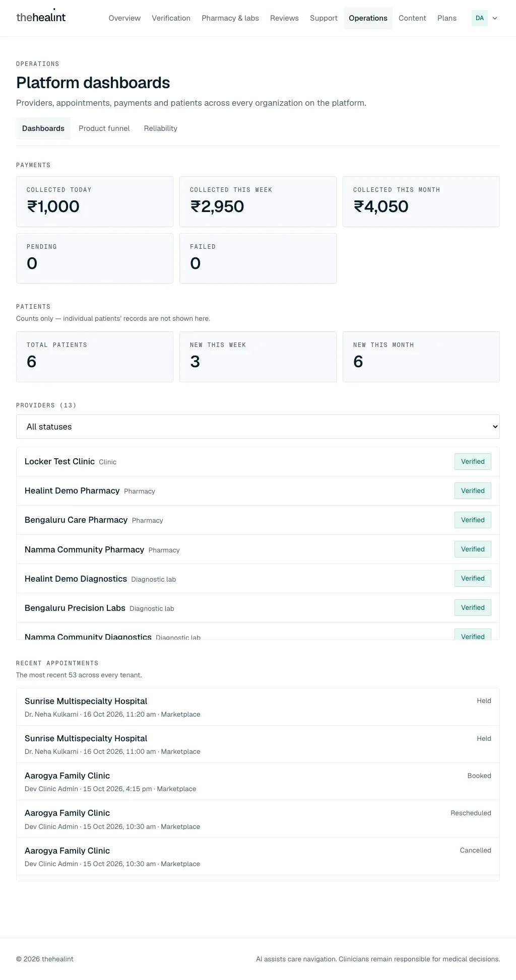Open Pharmacy & labs section
The height and width of the screenshot is (980, 516).
(230, 18)
